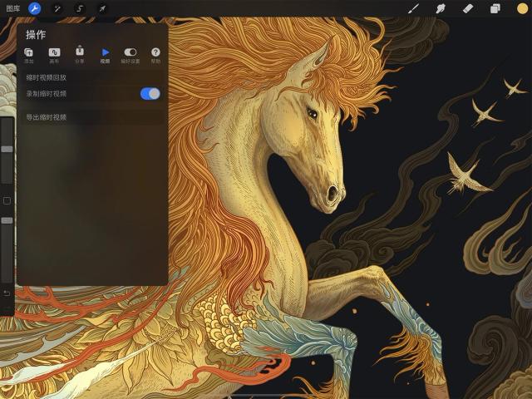Adjust the brush opacity sidebar slider
The height and width of the screenshot is (399, 532).
click(7, 221)
